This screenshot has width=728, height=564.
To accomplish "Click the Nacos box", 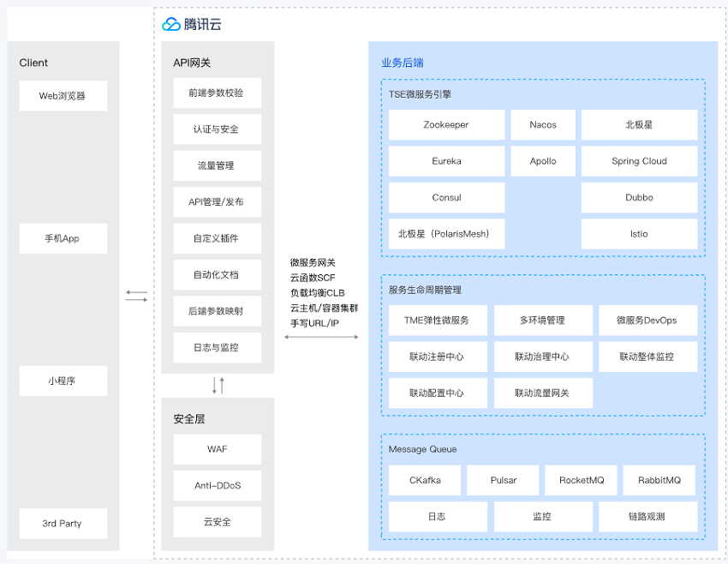I will tap(543, 124).
